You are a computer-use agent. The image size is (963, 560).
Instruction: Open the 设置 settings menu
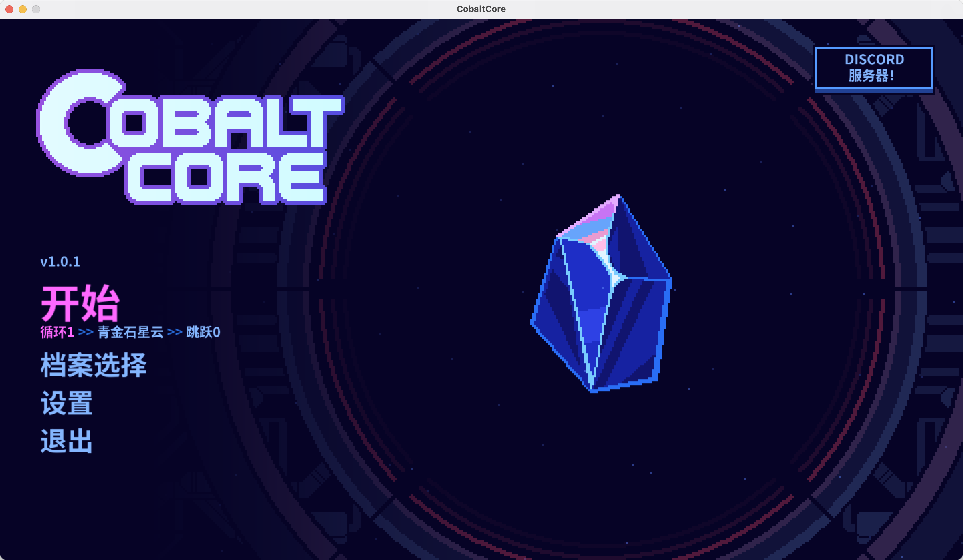[67, 403]
